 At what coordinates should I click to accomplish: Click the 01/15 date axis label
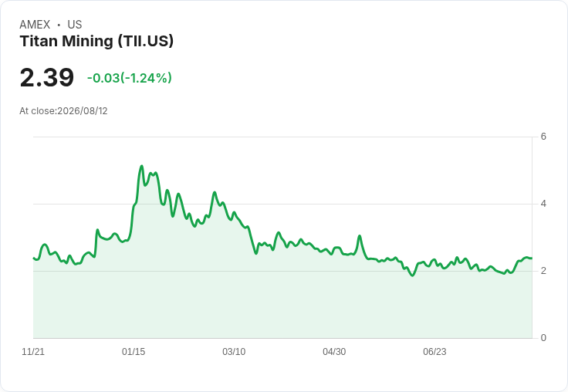(134, 352)
